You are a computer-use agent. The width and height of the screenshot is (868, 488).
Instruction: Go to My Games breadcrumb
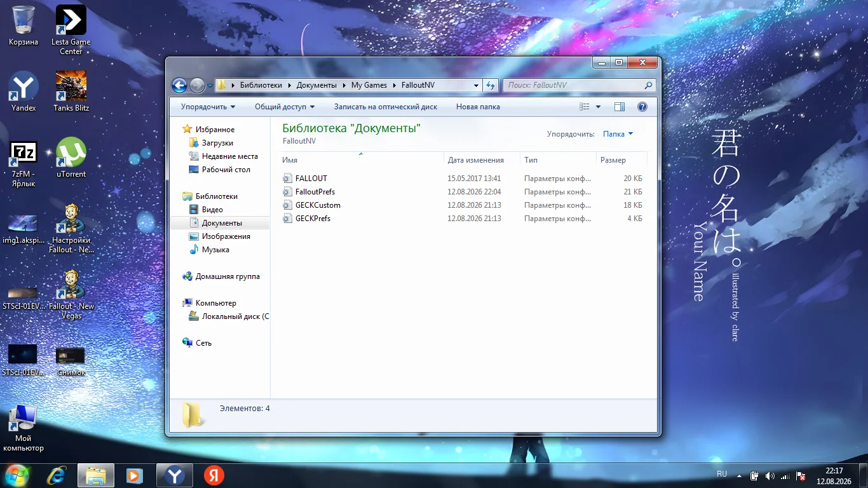(x=369, y=85)
